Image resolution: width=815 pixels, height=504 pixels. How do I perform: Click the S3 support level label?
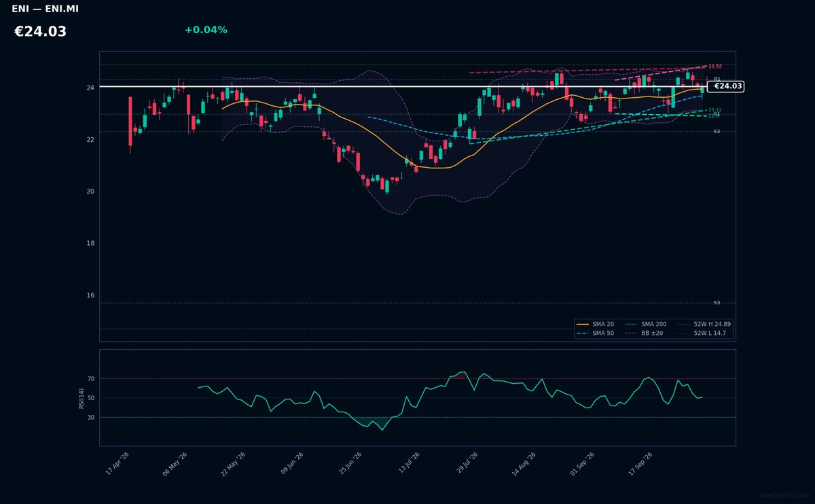(717, 303)
